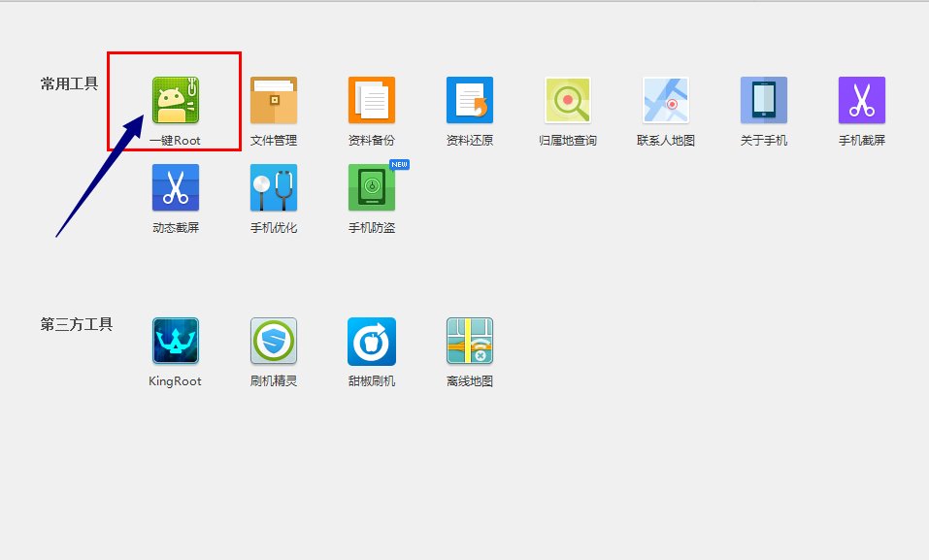Launch 动态截屏 blue scissors icon
The width and height of the screenshot is (929, 560).
tap(176, 187)
